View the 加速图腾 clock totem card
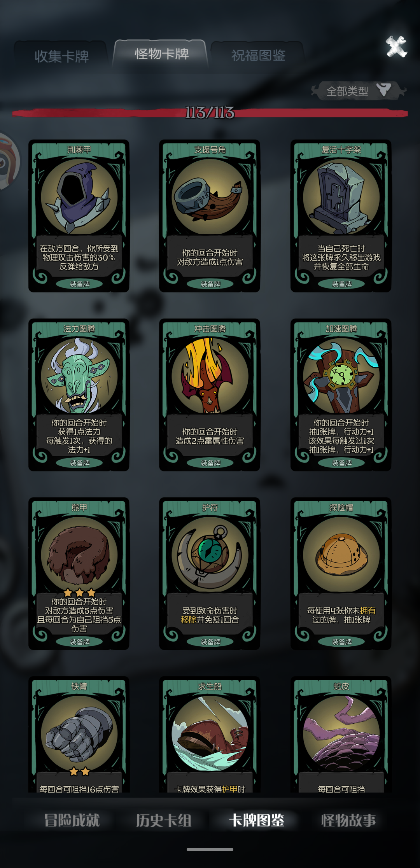420x868 pixels. 341,395
